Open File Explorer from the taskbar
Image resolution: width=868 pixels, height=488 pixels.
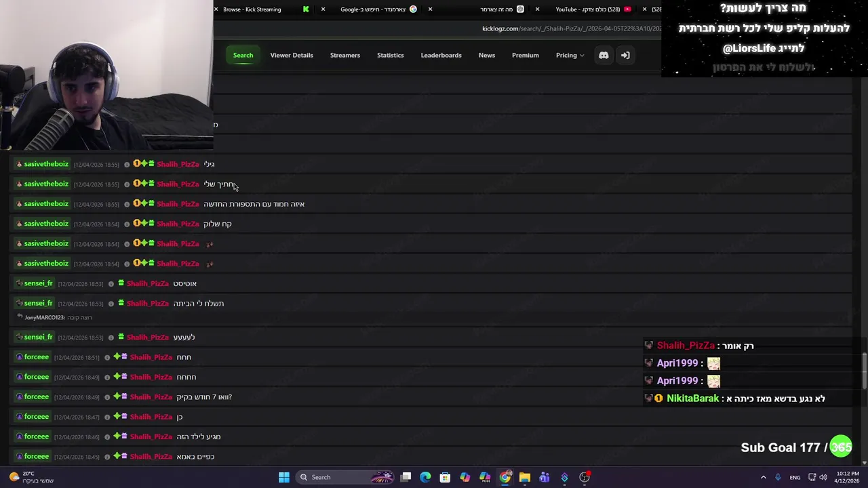pos(525,477)
